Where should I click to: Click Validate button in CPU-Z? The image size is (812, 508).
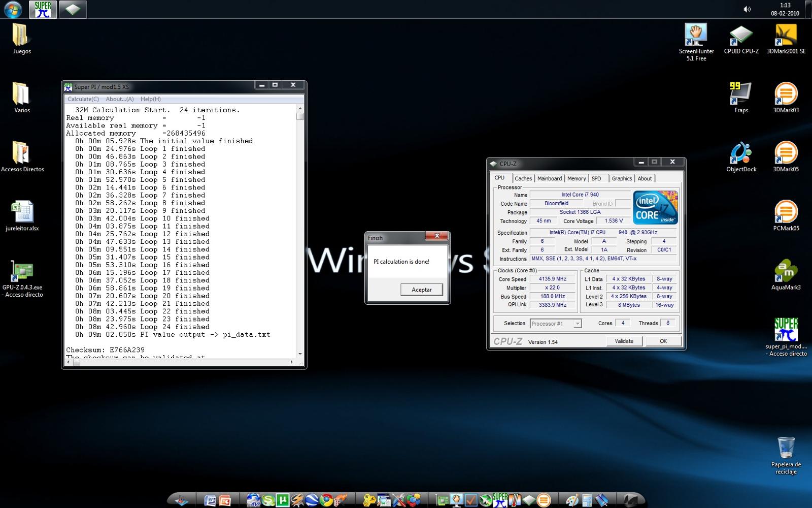coord(624,341)
